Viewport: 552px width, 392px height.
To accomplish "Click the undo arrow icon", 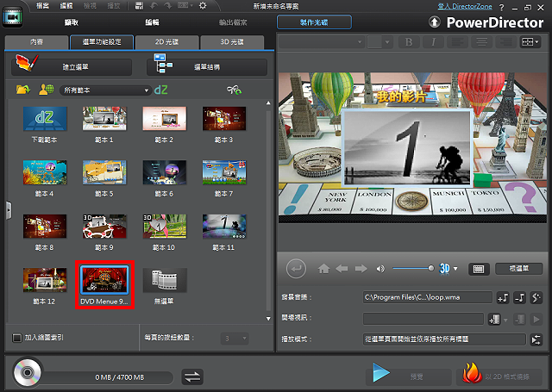I will (x=154, y=6).
